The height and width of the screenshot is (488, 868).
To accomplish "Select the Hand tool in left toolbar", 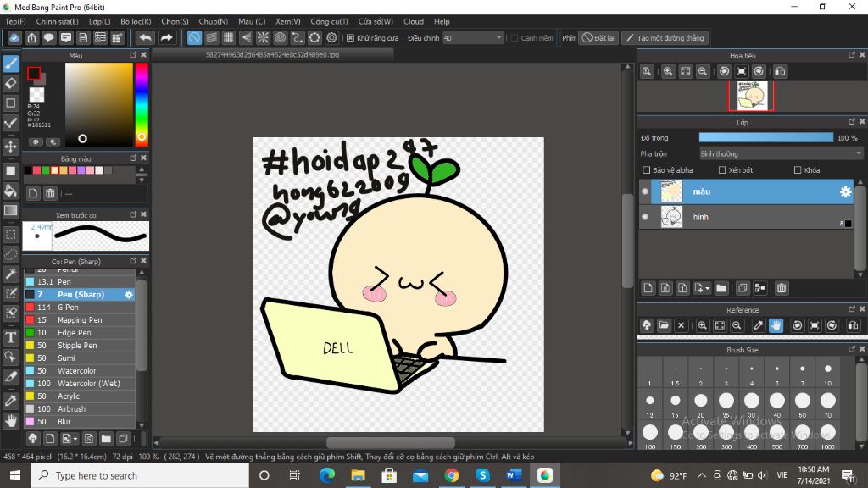I will [x=10, y=420].
